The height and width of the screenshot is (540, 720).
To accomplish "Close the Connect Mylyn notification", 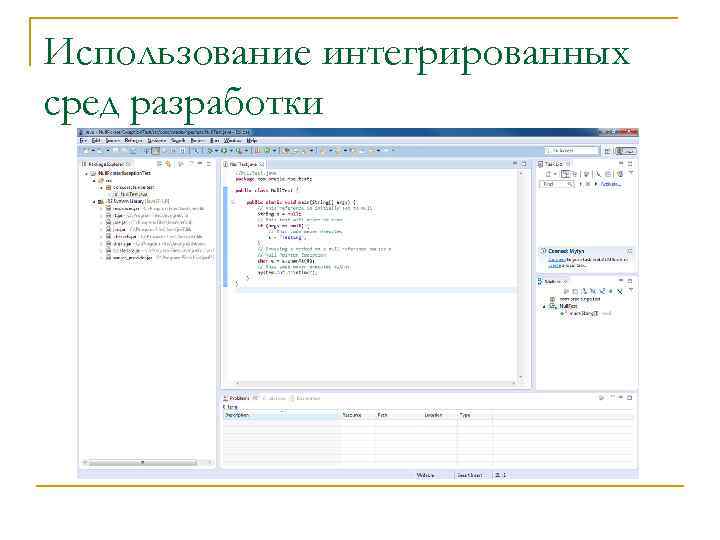I will (630, 251).
